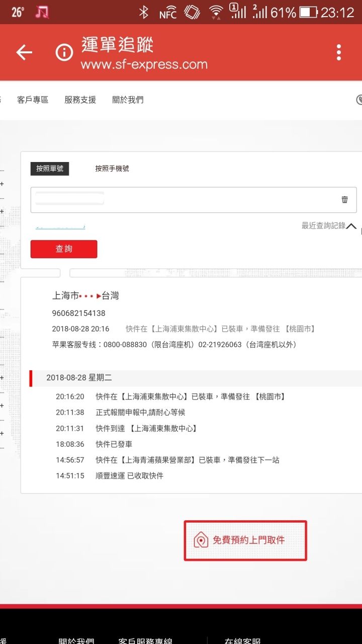Tap the 上海市 to 台灣 route heading

point(85,296)
